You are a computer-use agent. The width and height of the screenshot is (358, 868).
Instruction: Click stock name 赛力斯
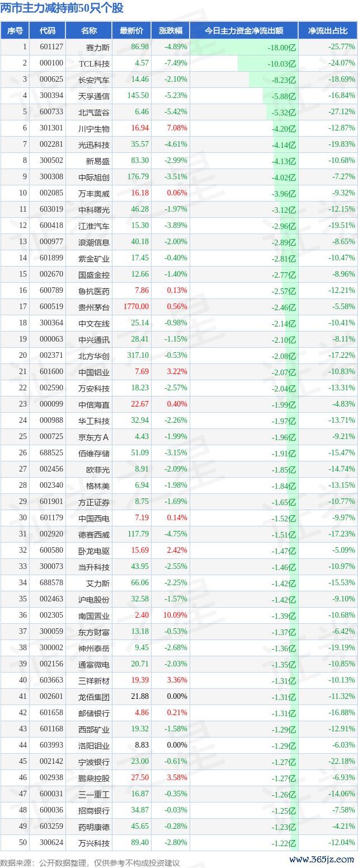(x=98, y=47)
